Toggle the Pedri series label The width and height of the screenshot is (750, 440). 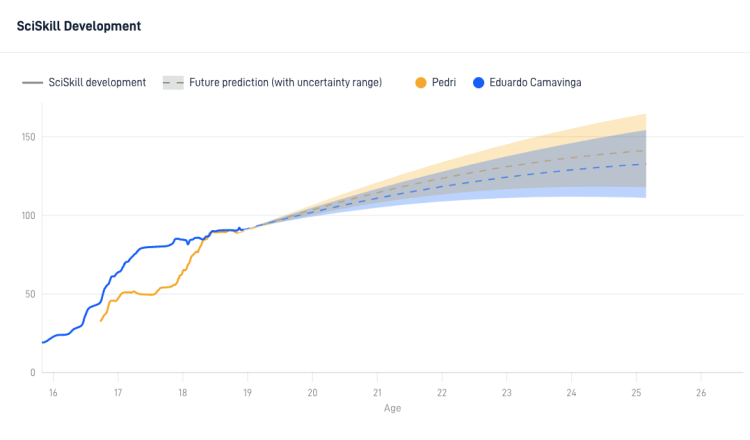[x=443, y=82]
